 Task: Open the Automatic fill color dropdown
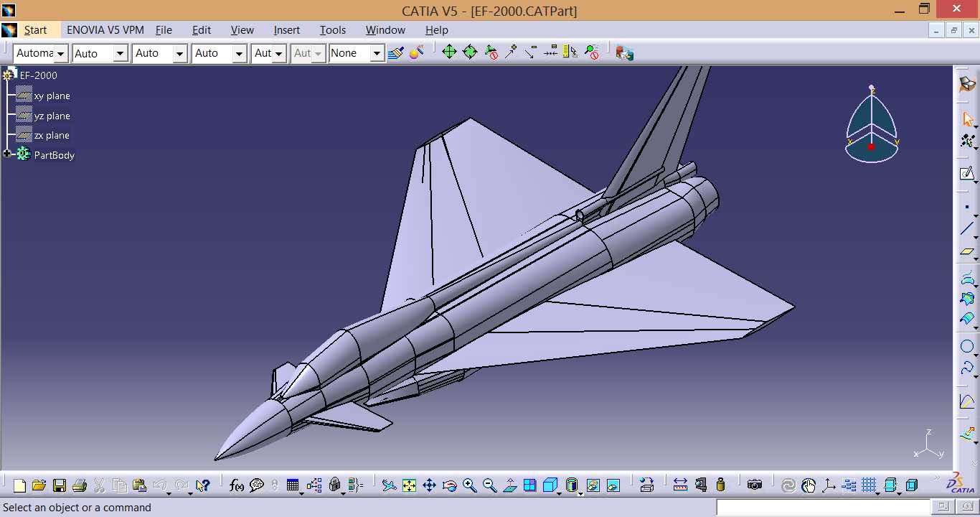coord(61,53)
